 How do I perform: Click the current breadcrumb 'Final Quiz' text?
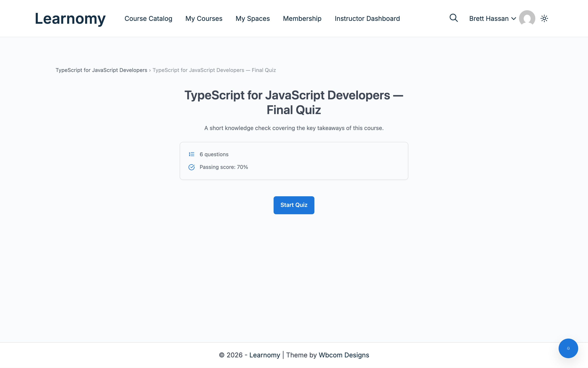[214, 70]
